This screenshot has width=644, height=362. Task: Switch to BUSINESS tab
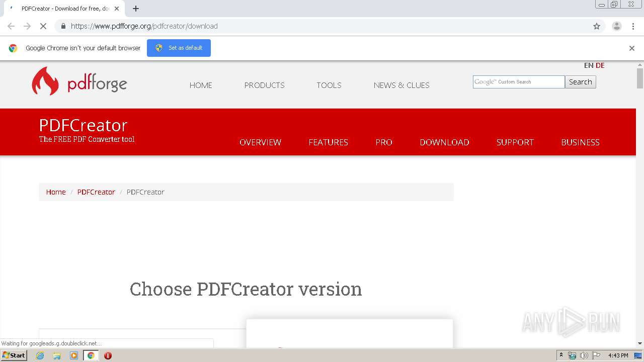point(580,142)
